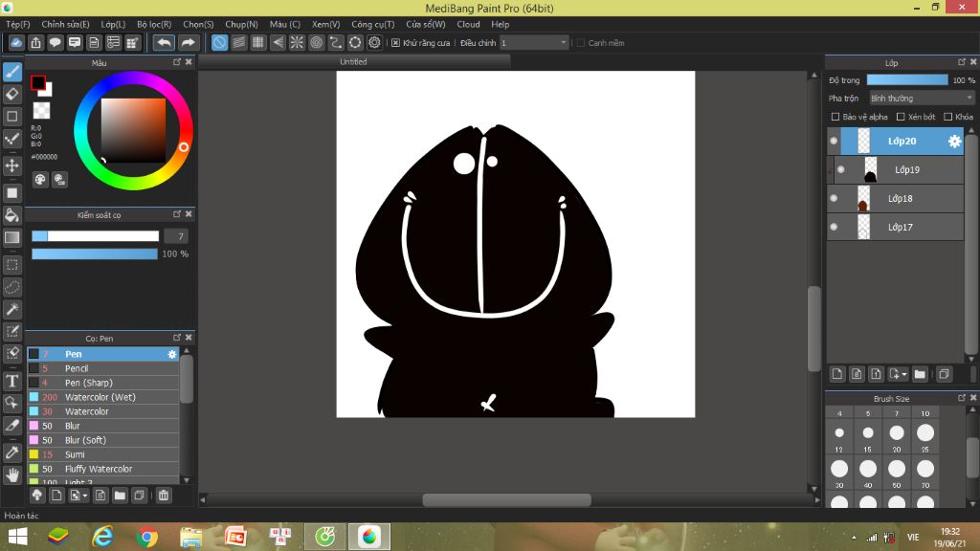Delete brush using trash icon
Screen dimensions: 980x551
pyautogui.click(x=164, y=496)
